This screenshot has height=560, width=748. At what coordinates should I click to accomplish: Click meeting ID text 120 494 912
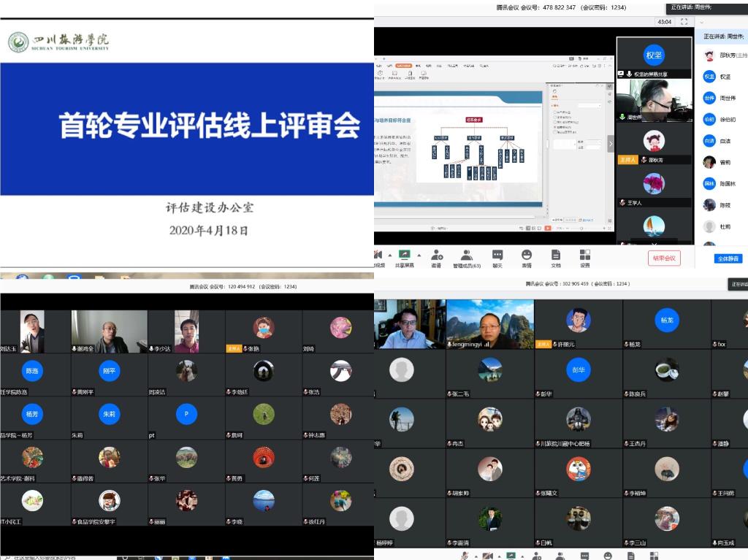click(241, 287)
